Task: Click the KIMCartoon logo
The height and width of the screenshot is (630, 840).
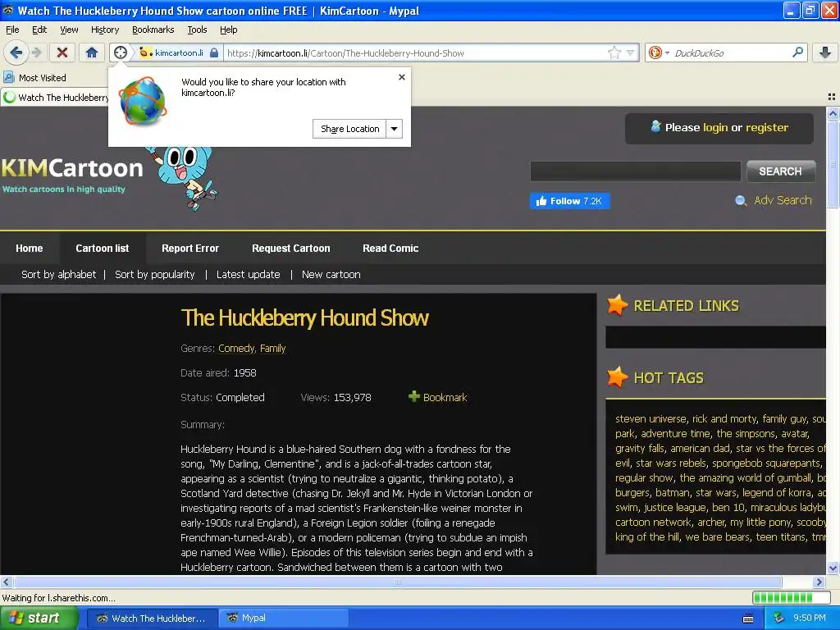Action: pos(72,174)
